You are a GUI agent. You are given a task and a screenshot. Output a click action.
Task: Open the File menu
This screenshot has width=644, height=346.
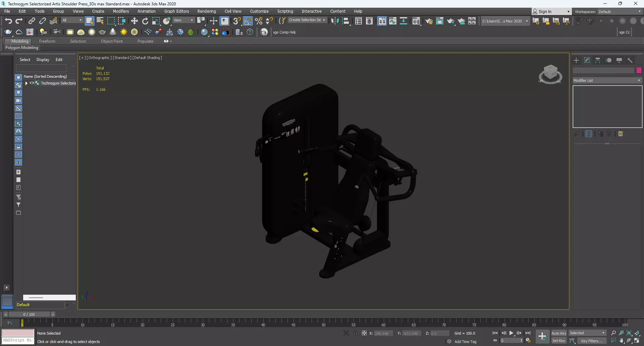pyautogui.click(x=7, y=11)
